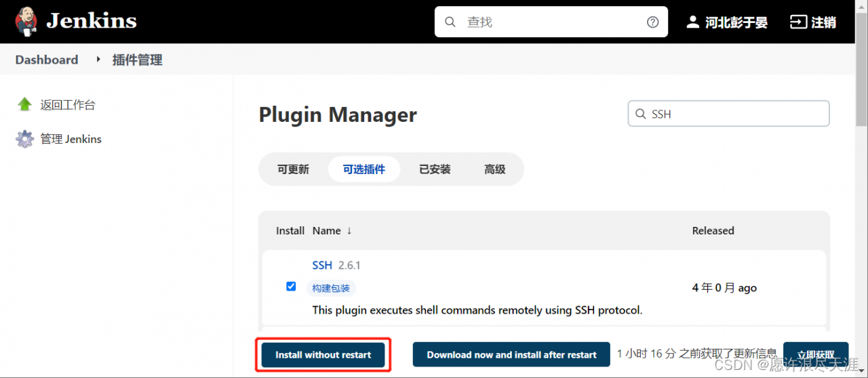Viewport: 868px width, 378px height.
Task: Click the user avatar icon
Action: (692, 22)
